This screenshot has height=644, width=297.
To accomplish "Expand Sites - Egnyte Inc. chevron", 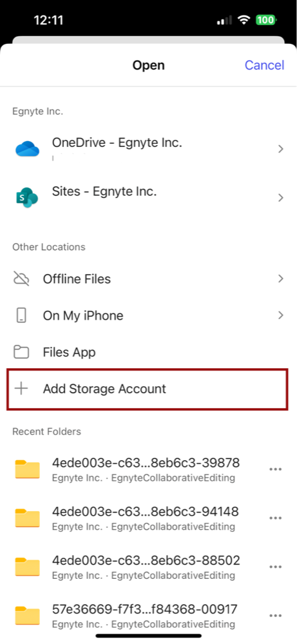I will pyautogui.click(x=281, y=198).
